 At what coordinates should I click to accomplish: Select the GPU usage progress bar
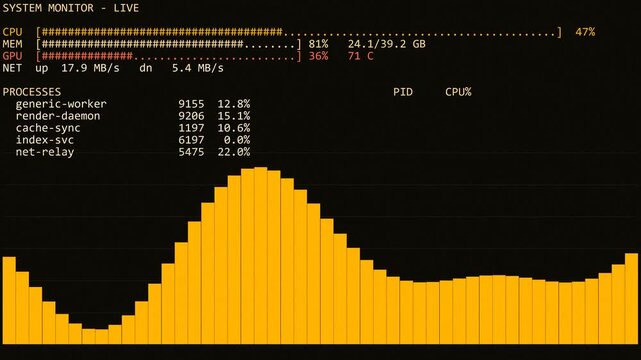pyautogui.click(x=168, y=56)
